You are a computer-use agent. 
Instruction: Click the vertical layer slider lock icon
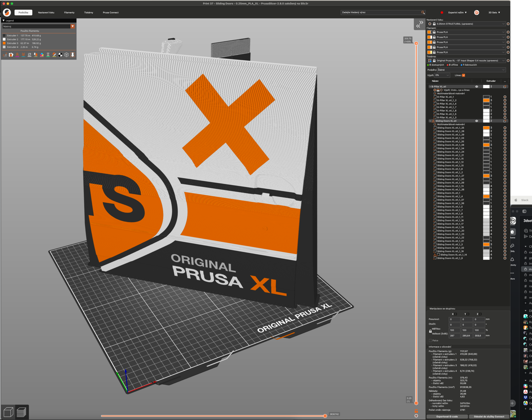coord(416,411)
